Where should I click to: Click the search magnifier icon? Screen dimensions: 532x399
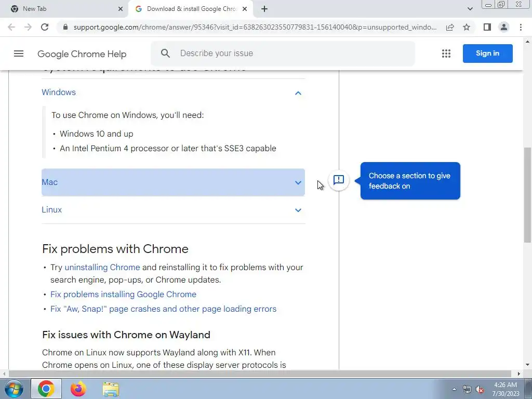pos(165,54)
